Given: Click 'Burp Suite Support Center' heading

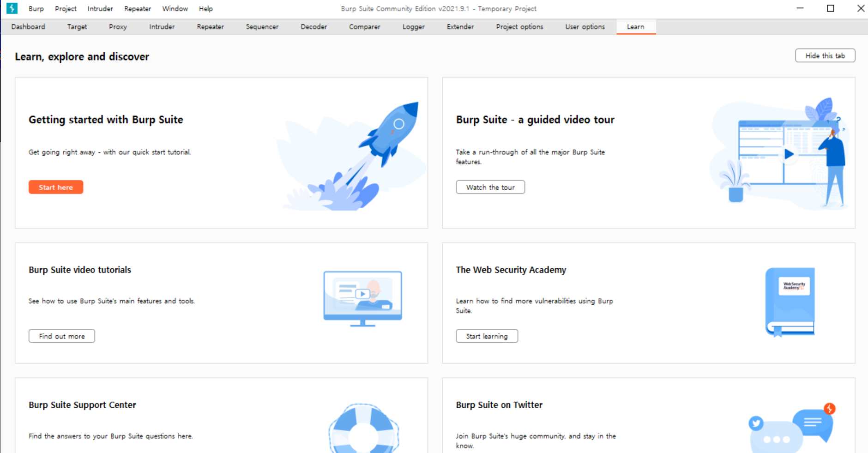Looking at the screenshot, I should pyautogui.click(x=82, y=405).
